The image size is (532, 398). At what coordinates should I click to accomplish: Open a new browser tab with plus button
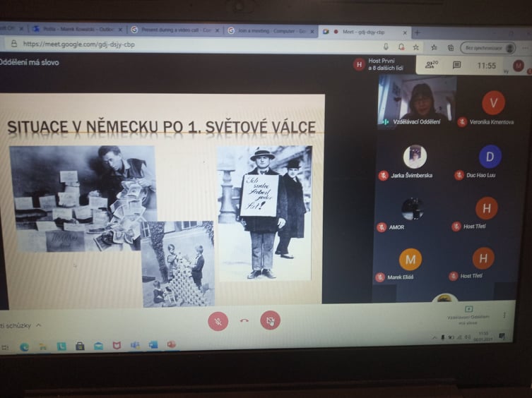418,33
